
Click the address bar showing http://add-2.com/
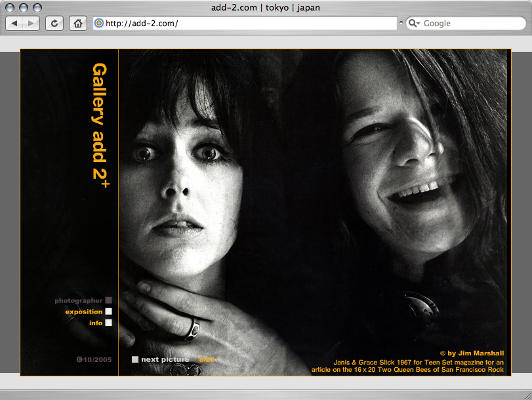tap(245, 23)
